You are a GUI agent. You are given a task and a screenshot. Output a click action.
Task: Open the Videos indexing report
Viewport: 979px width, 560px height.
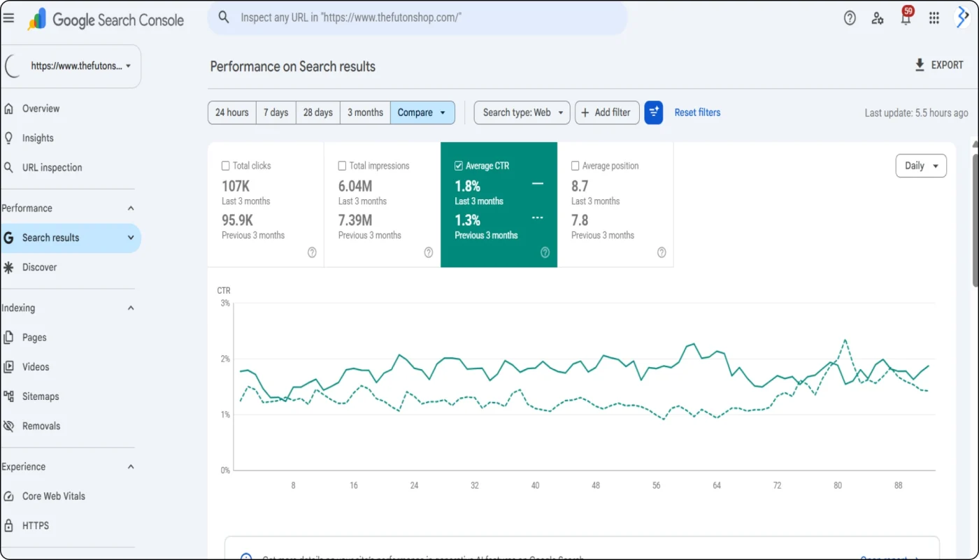(36, 366)
